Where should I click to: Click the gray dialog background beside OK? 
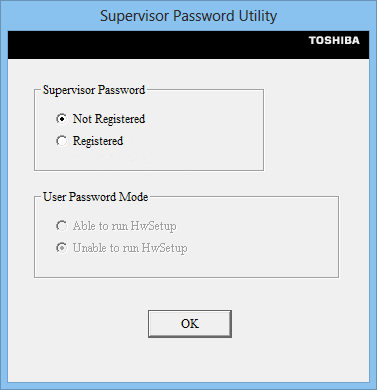[x=293, y=325]
